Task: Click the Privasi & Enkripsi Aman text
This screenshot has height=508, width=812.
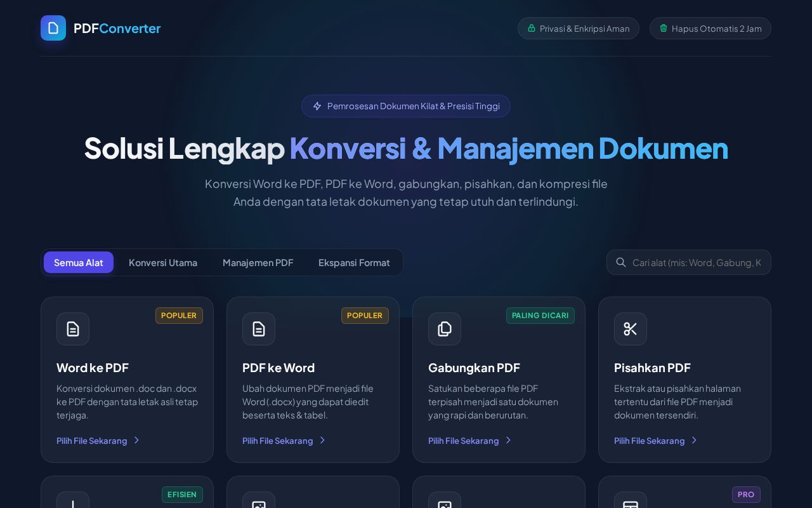Action: tap(585, 29)
